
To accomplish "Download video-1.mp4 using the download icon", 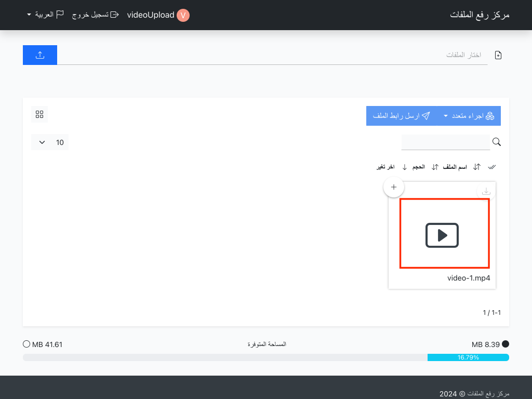I will tap(486, 191).
